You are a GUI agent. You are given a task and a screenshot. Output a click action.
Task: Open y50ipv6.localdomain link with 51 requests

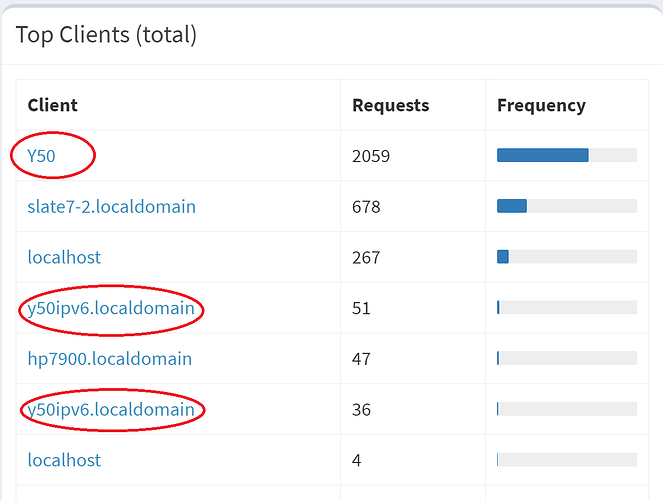coord(111,308)
